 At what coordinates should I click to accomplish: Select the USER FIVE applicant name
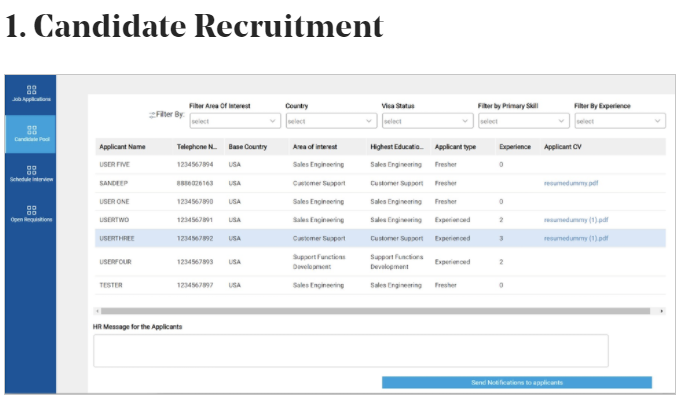click(114, 165)
